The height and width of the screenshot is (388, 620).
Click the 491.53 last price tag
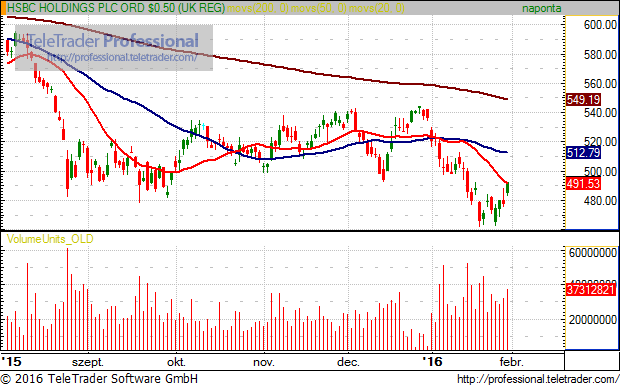tap(583, 184)
